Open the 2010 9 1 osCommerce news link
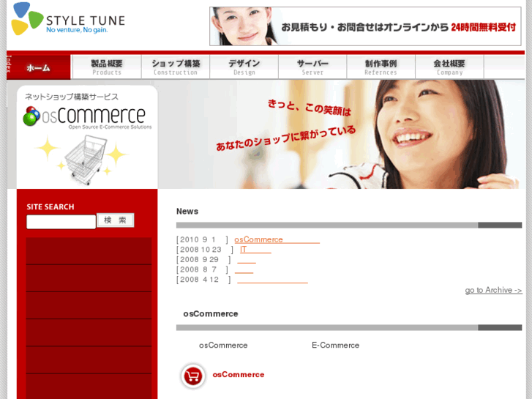532x399 pixels. click(x=277, y=239)
